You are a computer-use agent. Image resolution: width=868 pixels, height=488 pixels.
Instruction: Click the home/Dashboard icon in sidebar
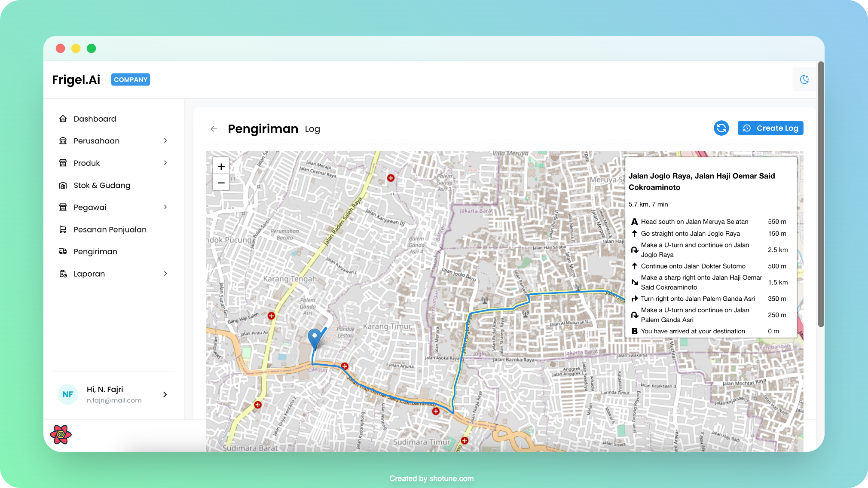[63, 119]
